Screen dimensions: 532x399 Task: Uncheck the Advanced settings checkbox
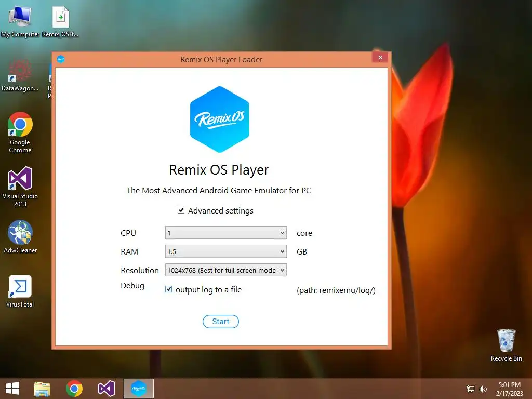181,210
